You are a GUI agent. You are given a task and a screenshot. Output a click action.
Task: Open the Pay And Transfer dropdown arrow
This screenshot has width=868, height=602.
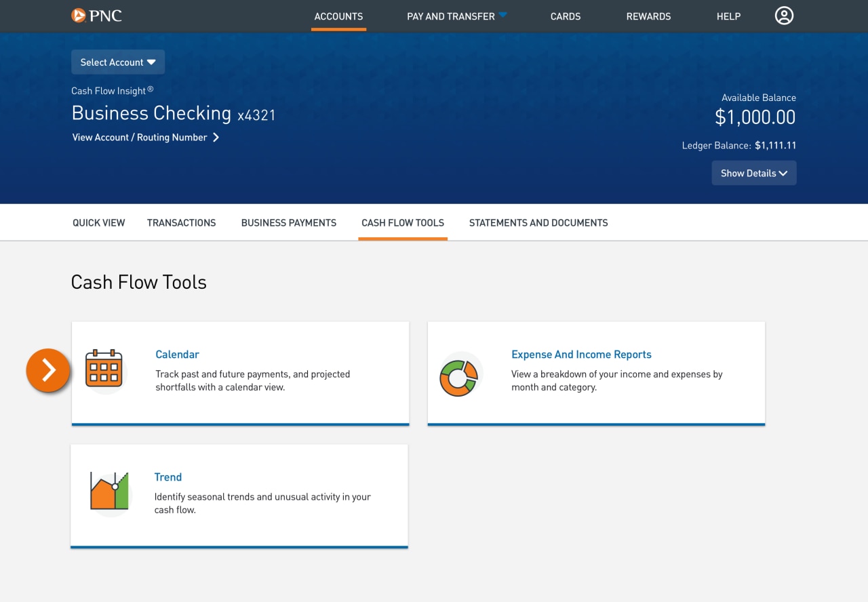502,14
